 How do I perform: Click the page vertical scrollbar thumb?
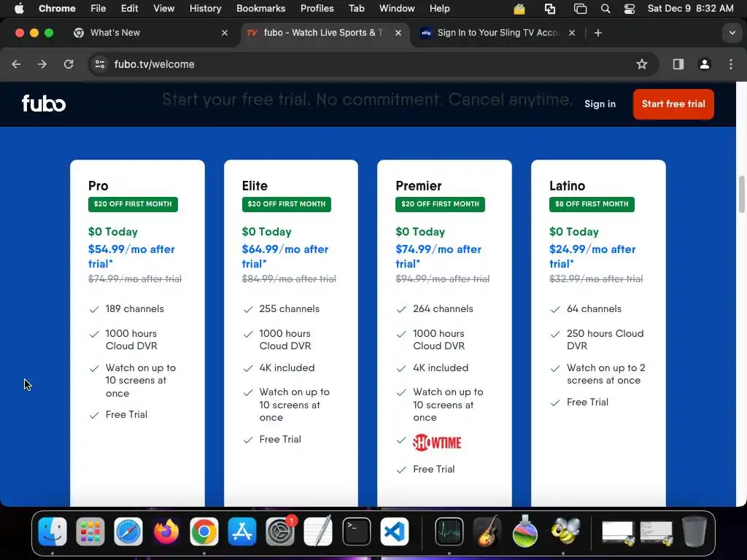coord(742,194)
